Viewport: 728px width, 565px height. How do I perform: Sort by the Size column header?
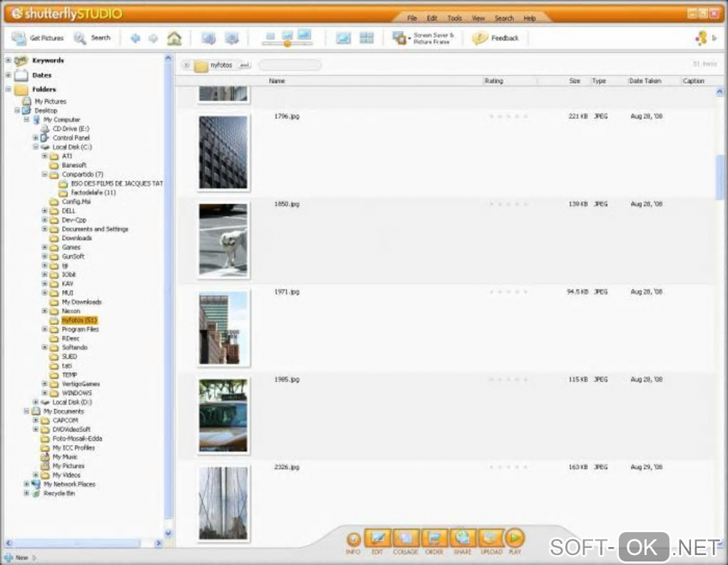click(x=575, y=81)
